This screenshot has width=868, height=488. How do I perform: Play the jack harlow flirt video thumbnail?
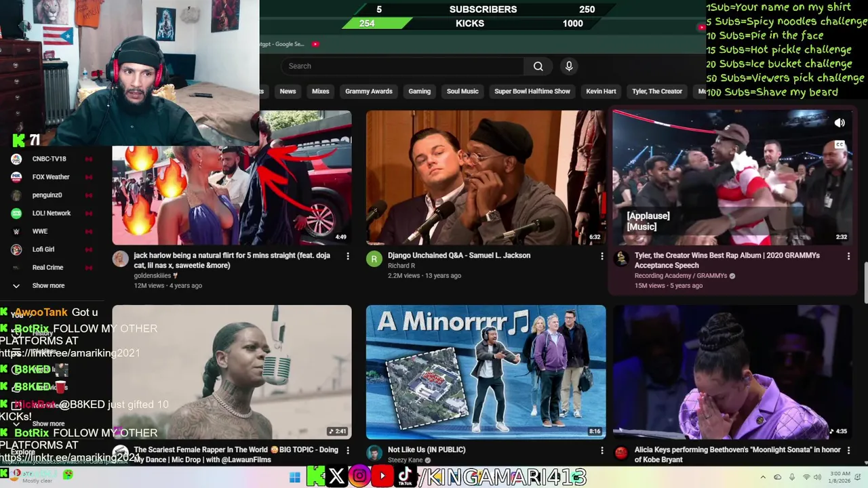pyautogui.click(x=232, y=178)
